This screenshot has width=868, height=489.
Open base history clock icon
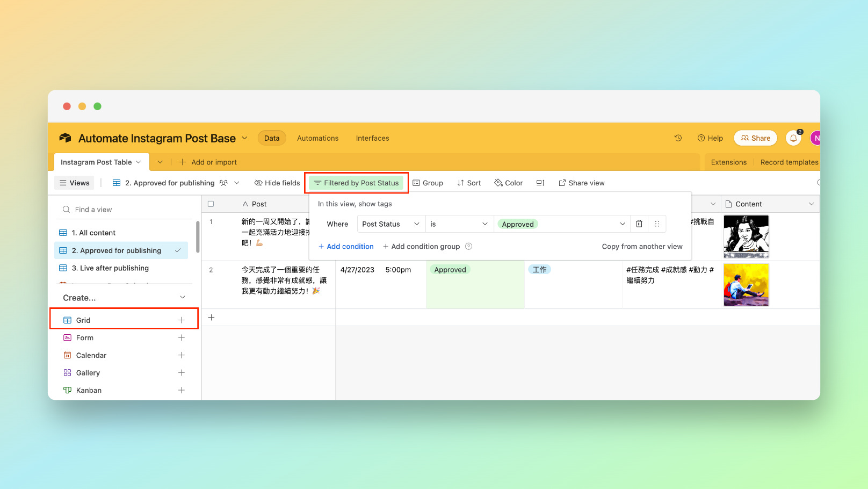tap(678, 138)
